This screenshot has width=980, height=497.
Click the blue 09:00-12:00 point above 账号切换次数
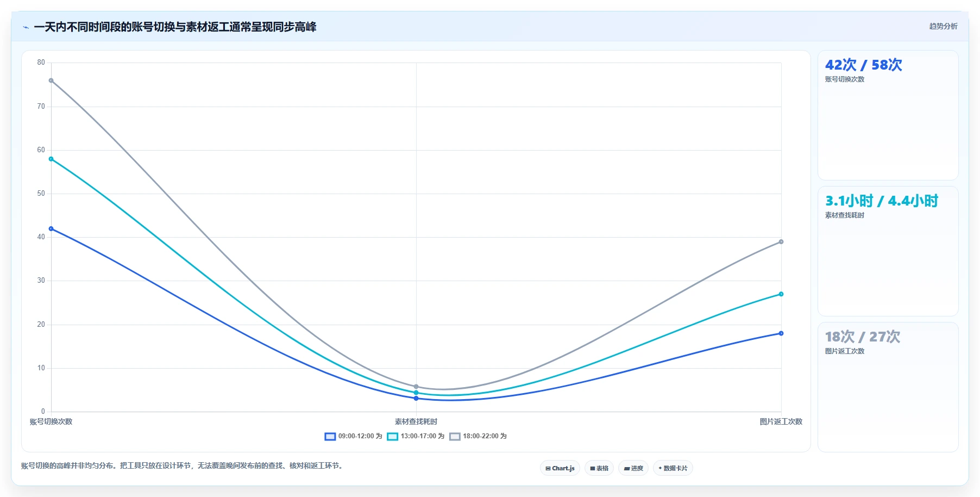pyautogui.click(x=51, y=229)
